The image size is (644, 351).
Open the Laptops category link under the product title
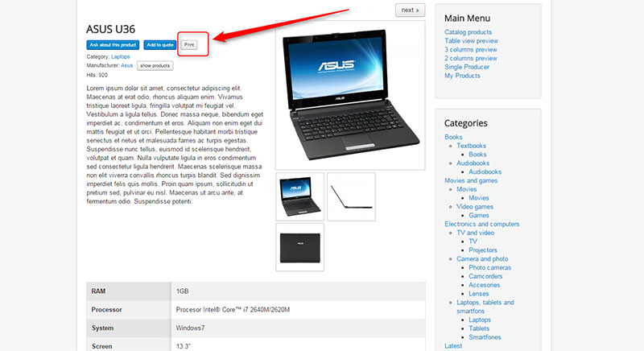click(120, 56)
